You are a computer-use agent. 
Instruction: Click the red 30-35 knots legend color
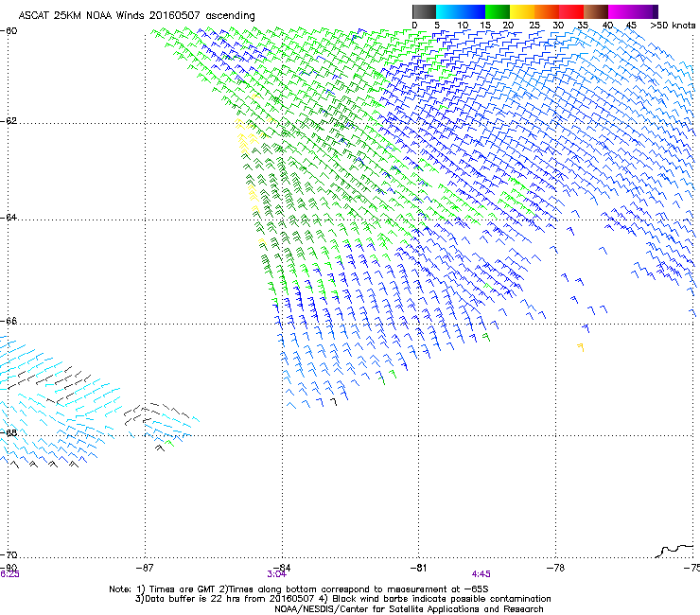571,11
